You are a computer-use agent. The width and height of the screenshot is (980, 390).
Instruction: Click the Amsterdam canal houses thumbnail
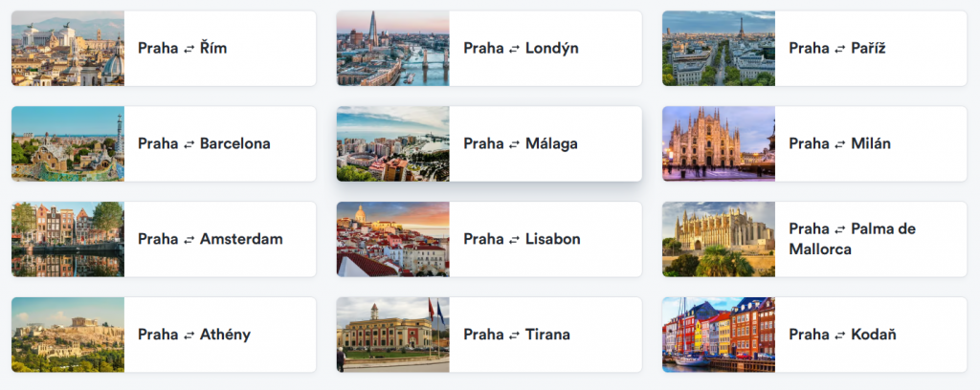[68, 239]
